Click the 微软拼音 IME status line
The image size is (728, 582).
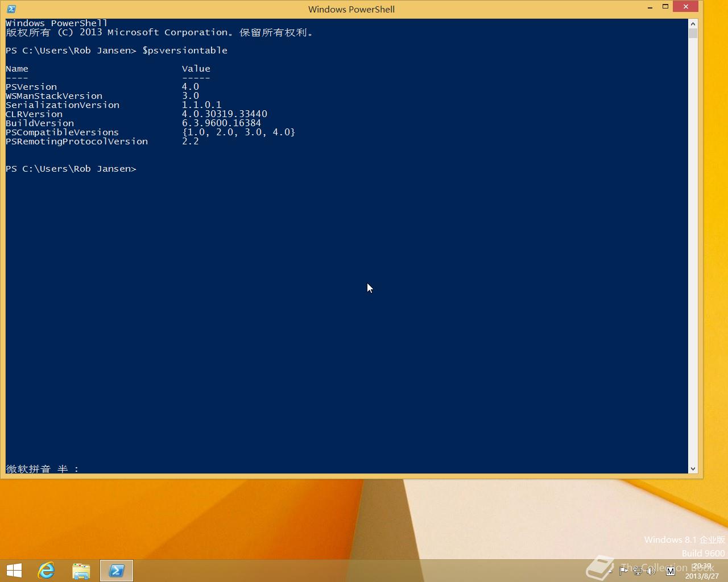43,469
